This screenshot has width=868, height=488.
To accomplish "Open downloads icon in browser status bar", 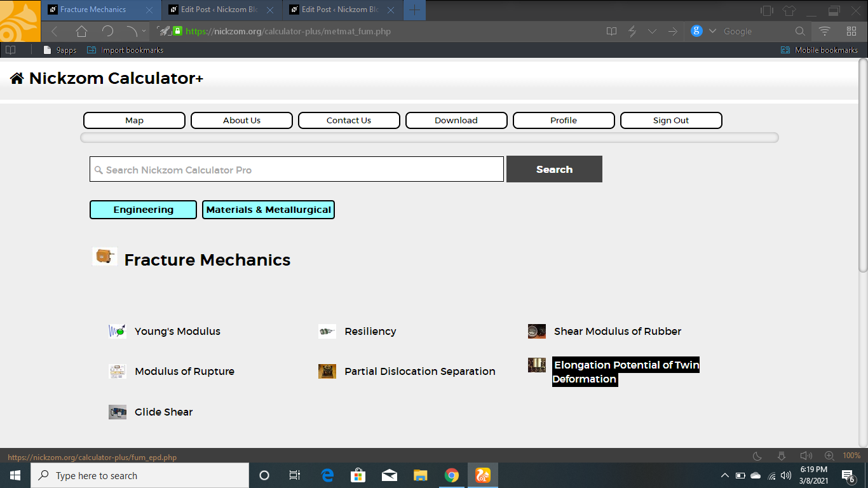I will (x=782, y=456).
